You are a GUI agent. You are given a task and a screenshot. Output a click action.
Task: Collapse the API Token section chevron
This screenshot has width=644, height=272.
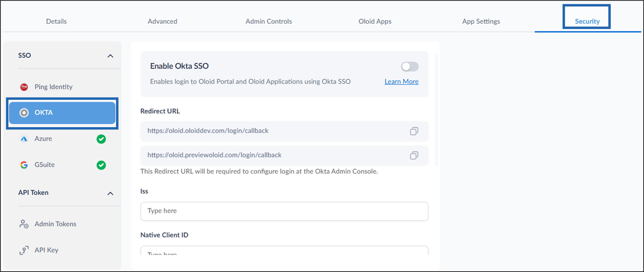(x=110, y=193)
